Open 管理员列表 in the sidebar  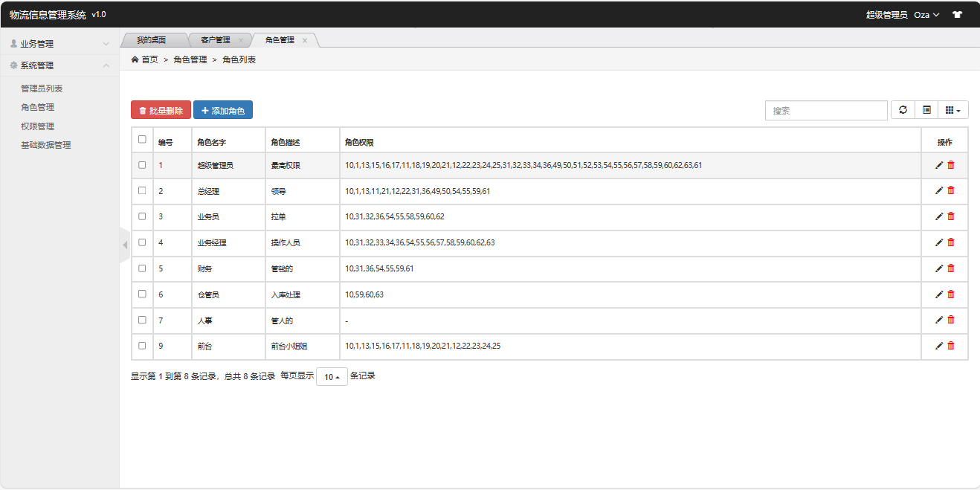[42, 88]
